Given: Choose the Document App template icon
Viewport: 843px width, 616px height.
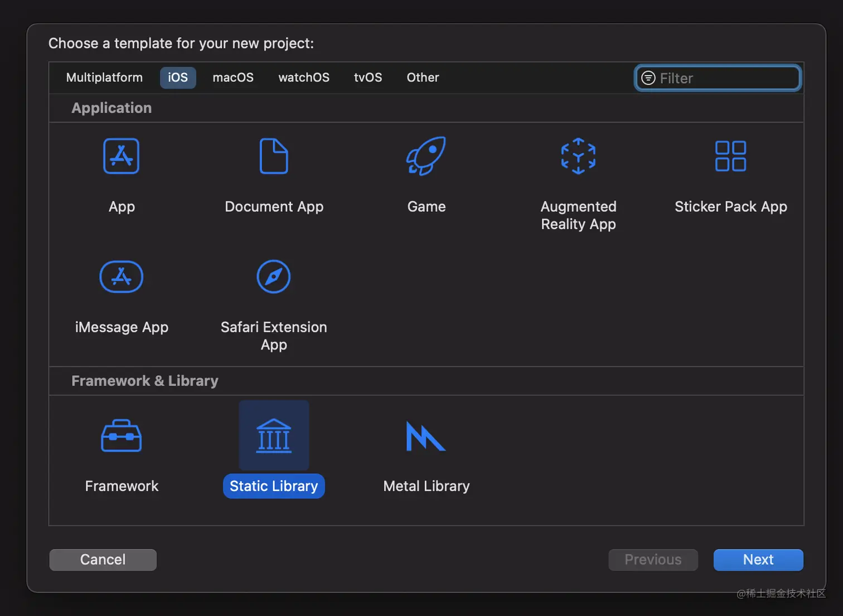Looking at the screenshot, I should [274, 156].
